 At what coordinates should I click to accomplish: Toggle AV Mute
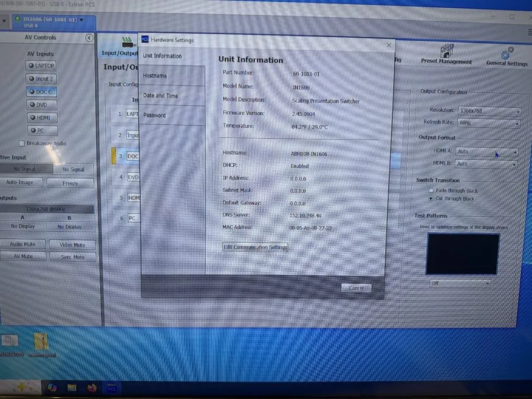point(23,256)
